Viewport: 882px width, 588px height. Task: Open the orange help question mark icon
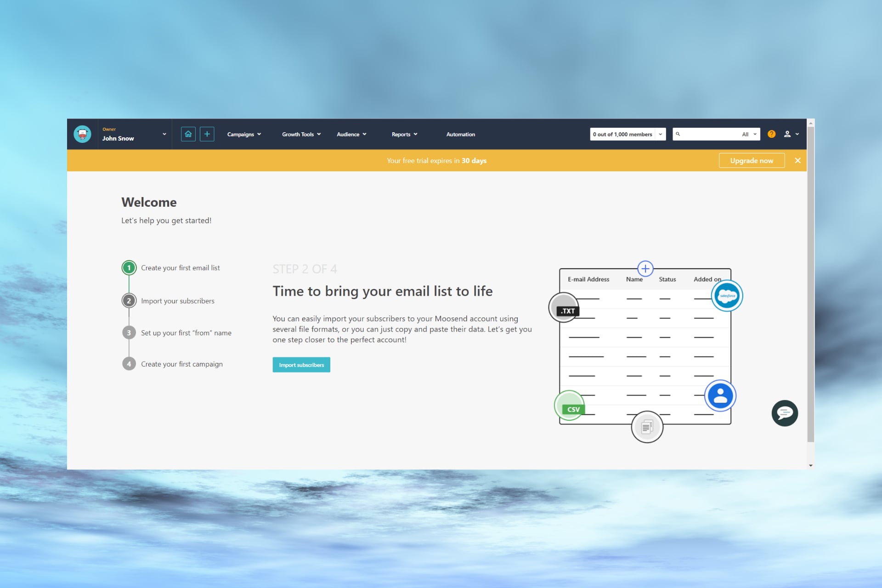click(771, 134)
